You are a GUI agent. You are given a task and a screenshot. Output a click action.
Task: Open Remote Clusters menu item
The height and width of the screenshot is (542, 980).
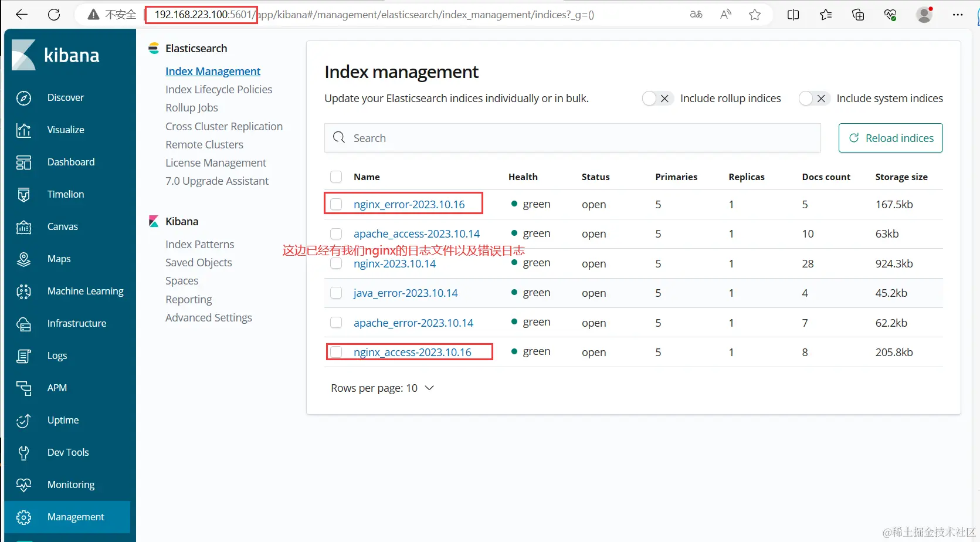(204, 144)
